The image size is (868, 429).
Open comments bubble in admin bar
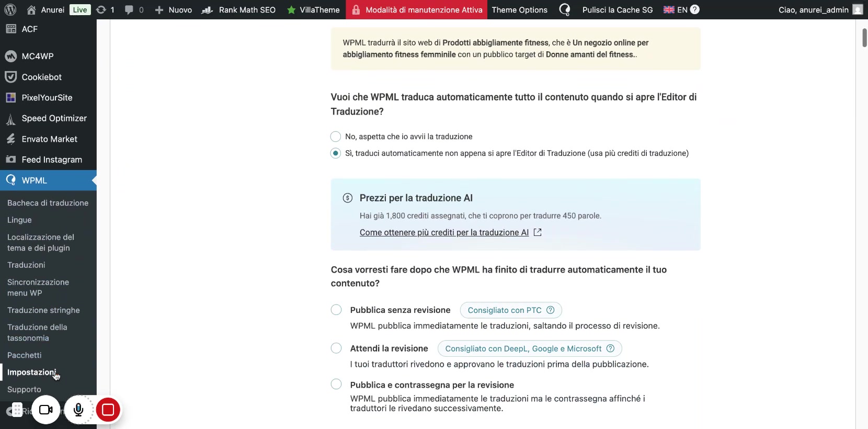click(129, 9)
